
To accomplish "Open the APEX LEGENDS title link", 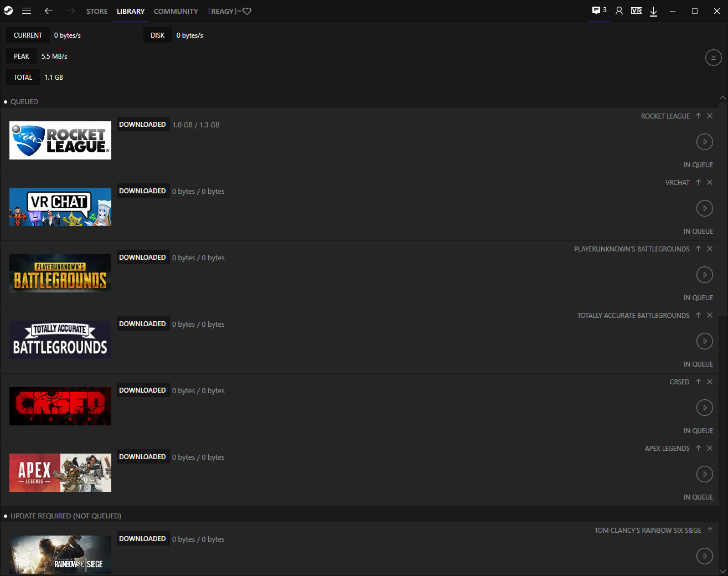I will 667,449.
